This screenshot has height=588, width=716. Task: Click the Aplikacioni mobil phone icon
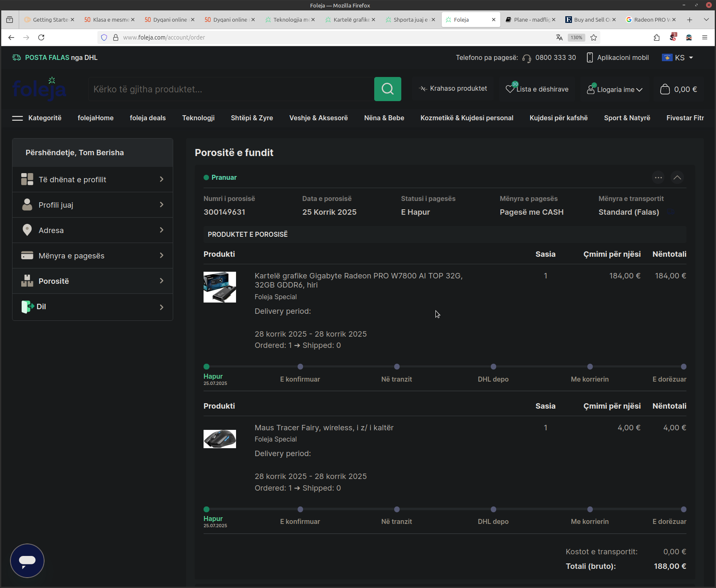tap(589, 57)
